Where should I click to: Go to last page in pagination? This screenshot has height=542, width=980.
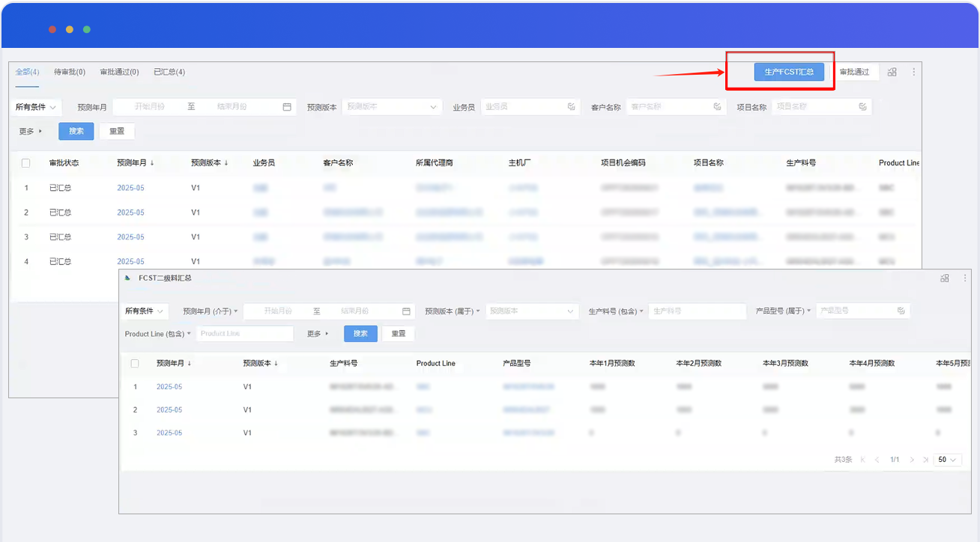pyautogui.click(x=926, y=460)
